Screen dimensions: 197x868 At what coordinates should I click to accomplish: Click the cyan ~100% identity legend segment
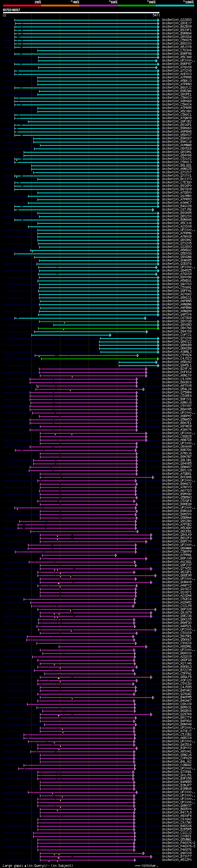coord(175,6)
